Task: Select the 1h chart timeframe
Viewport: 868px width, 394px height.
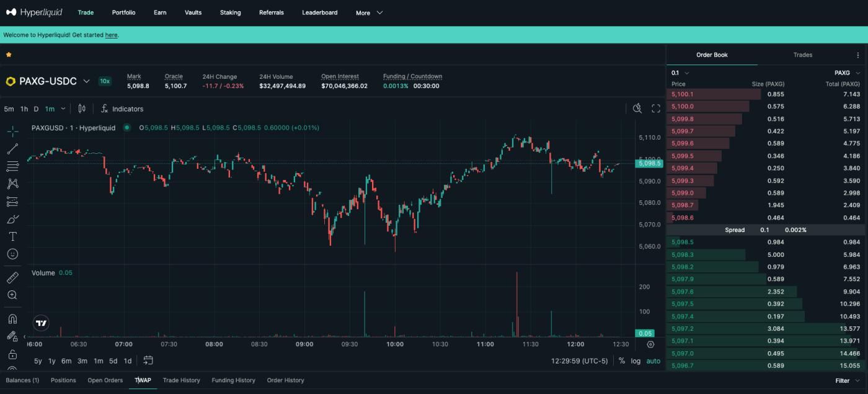Action: (x=24, y=109)
